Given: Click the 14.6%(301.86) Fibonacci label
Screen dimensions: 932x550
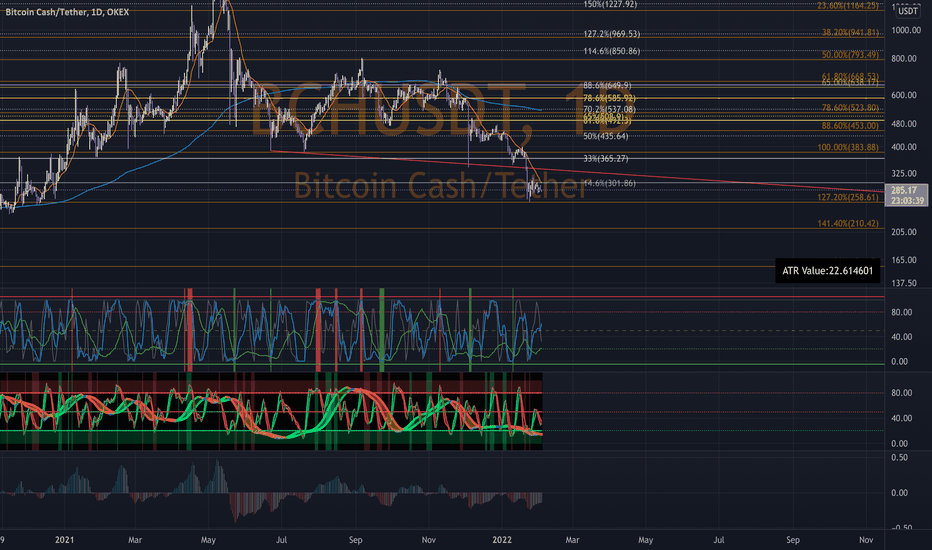Looking at the screenshot, I should (x=609, y=183).
